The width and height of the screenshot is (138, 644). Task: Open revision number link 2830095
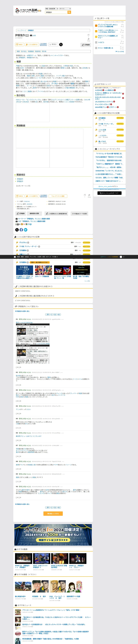(29, 204)
